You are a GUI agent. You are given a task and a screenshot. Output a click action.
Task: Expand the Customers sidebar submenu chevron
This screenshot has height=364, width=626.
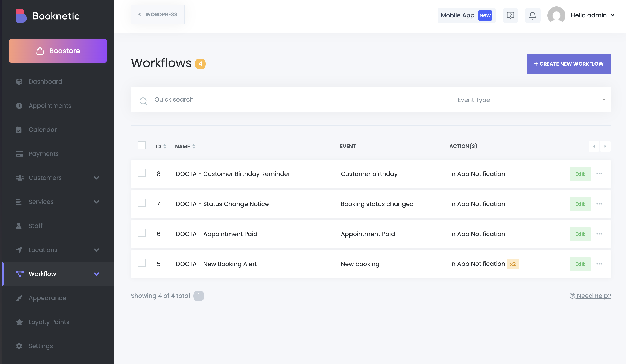pos(96,178)
